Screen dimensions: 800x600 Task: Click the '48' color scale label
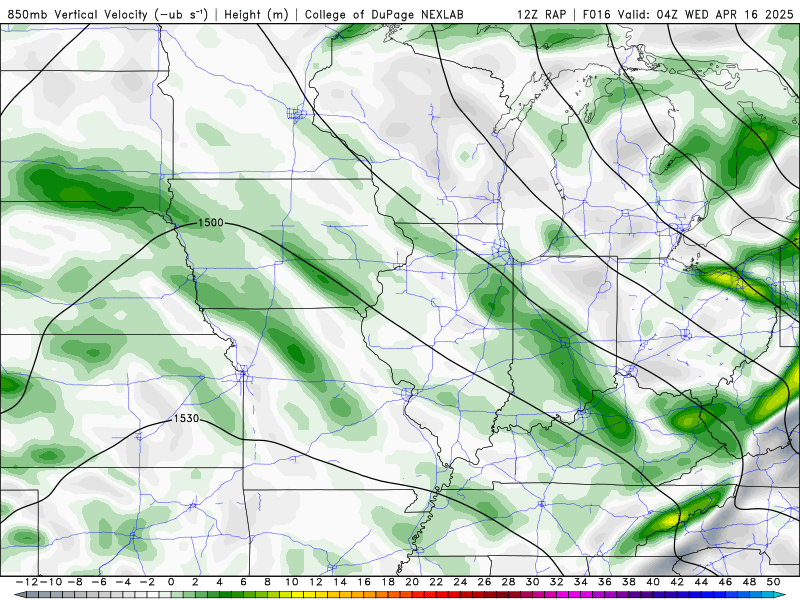point(749,582)
